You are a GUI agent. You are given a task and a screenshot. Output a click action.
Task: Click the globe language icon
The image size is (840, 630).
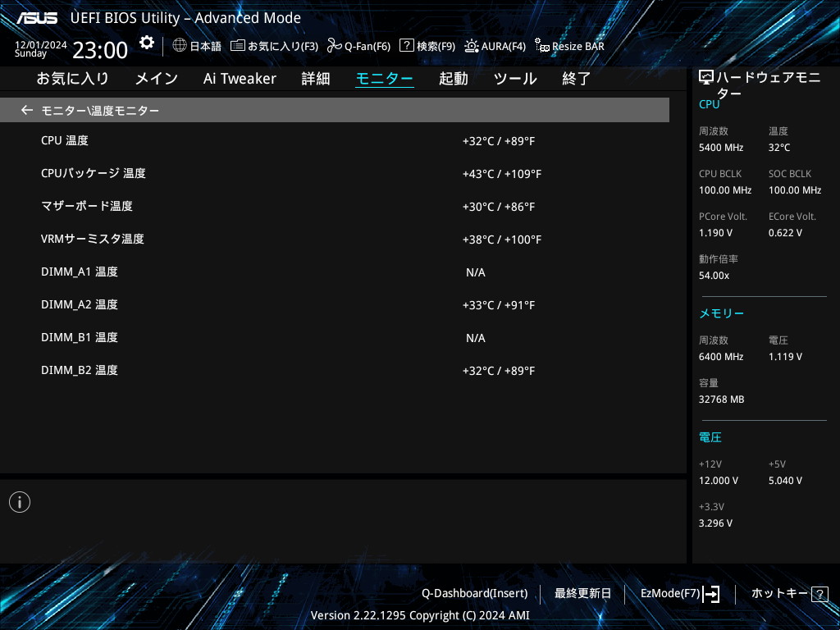180,45
